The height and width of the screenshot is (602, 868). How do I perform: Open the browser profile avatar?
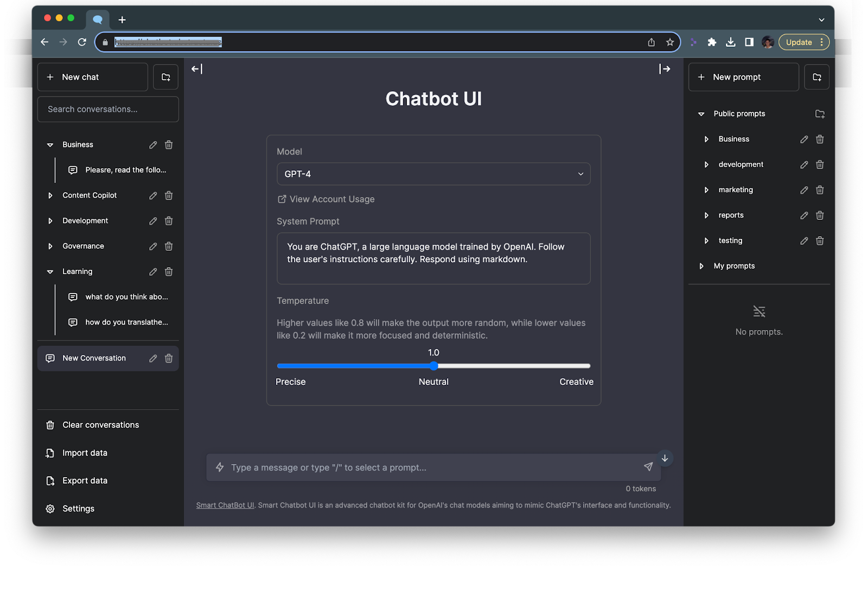pyautogui.click(x=767, y=42)
